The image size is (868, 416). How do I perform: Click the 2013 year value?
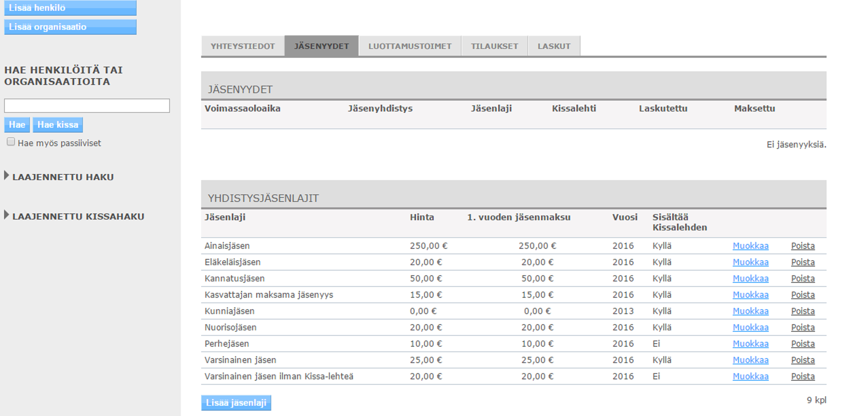[x=623, y=311]
